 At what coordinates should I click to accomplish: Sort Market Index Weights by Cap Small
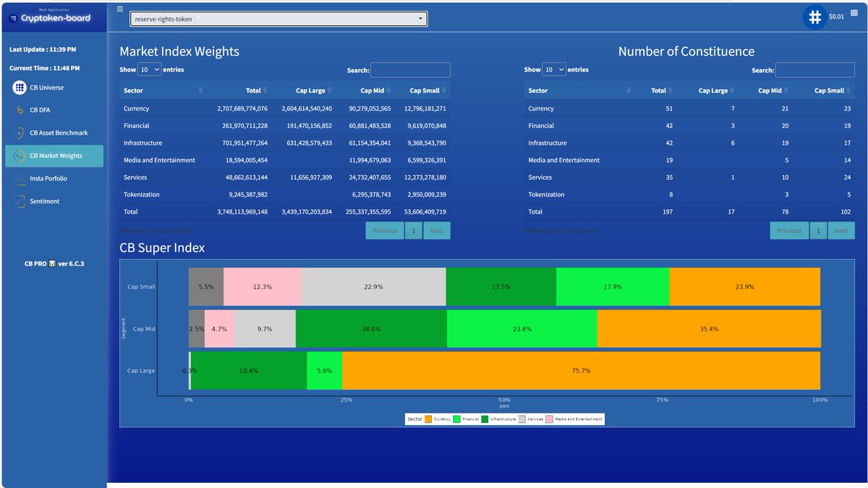[422, 91]
